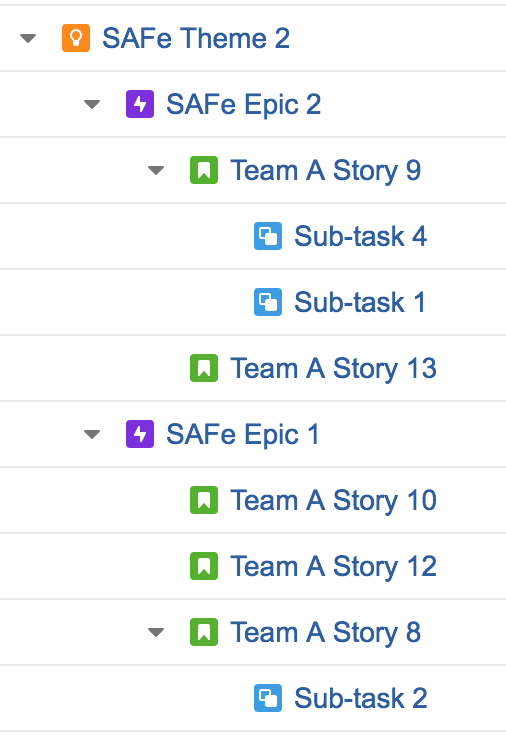Select the Team A Story 8 title

[325, 632]
